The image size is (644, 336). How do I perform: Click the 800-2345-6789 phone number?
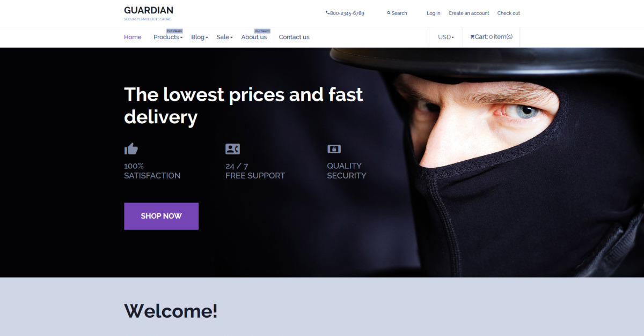347,13
